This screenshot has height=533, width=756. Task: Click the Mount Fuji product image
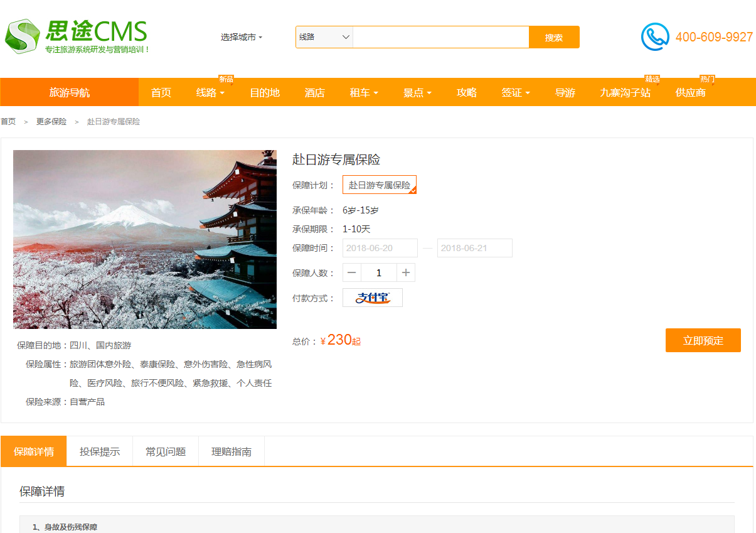pyautogui.click(x=145, y=239)
